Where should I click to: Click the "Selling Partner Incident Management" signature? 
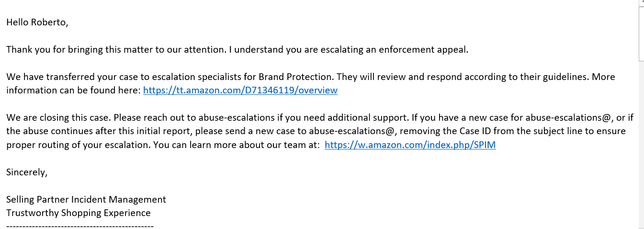pyautogui.click(x=86, y=199)
